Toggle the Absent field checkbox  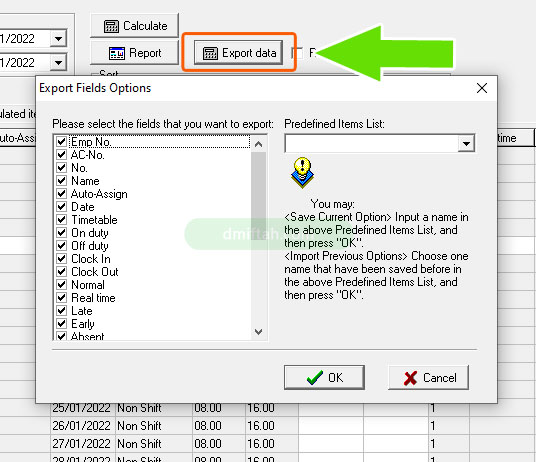[x=62, y=336]
